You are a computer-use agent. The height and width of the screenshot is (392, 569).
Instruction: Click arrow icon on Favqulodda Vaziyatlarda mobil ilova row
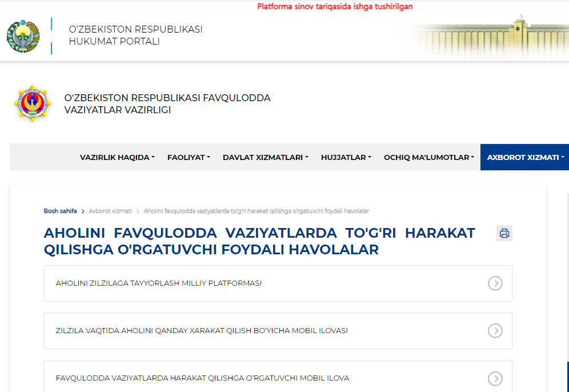[x=495, y=378]
